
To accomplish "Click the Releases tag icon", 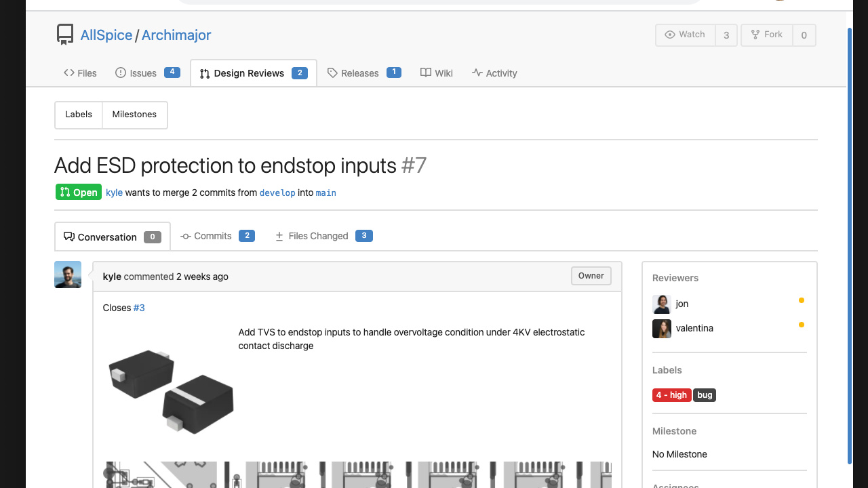I will click(x=332, y=73).
